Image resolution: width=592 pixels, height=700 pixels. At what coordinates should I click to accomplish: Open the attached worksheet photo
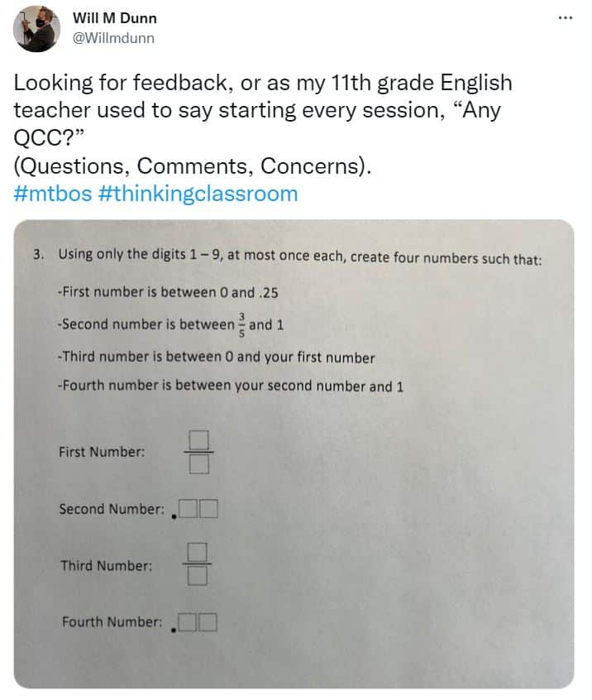[x=294, y=453]
